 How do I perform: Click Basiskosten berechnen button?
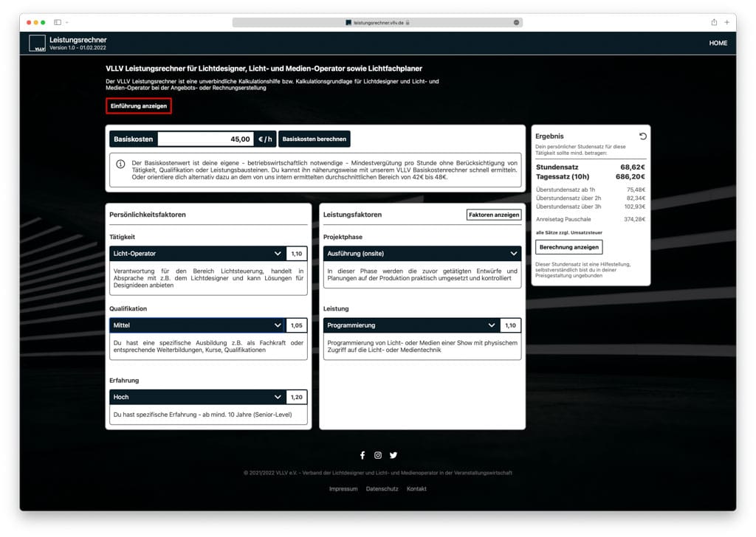(314, 139)
